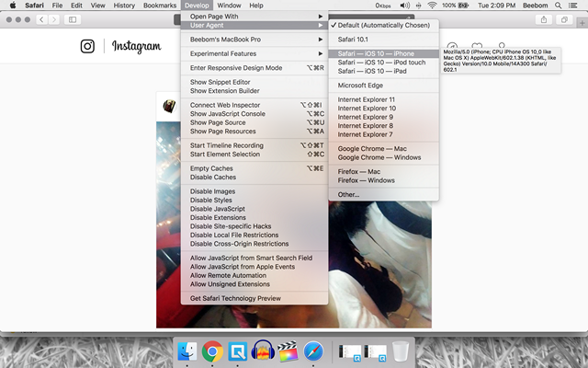This screenshot has height=368, width=588.
Task: Open the Help menu
Action: 256,6
